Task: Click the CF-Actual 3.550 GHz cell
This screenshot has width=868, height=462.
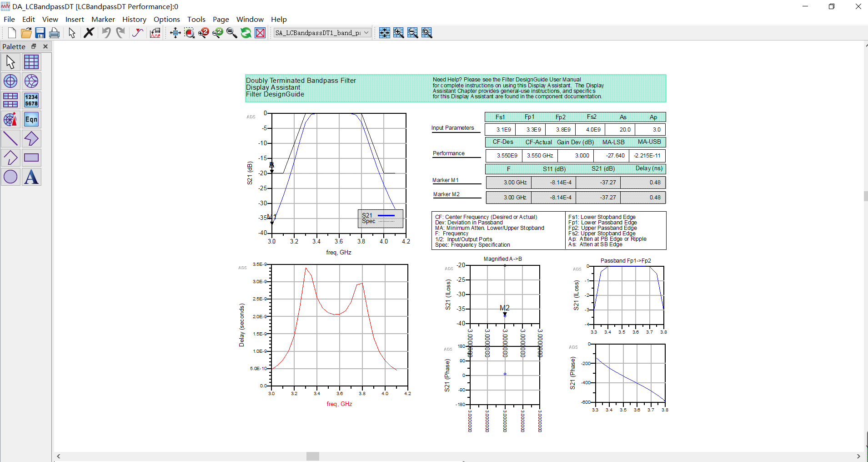Action: [540, 156]
